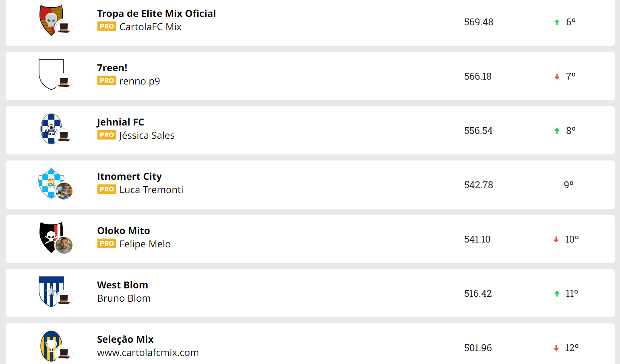Screen dimensions: 620x364
Task: Click PRO badge next to Jéssica Sales
Action: point(107,135)
